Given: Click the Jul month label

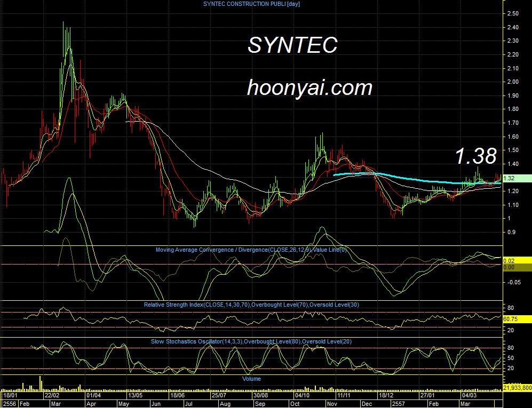Looking at the screenshot, I should click(188, 404).
